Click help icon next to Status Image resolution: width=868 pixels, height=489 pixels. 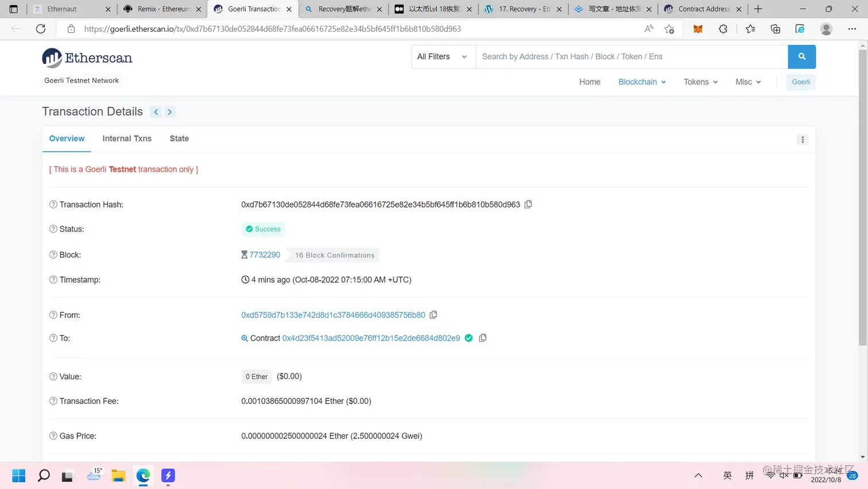pyautogui.click(x=53, y=229)
